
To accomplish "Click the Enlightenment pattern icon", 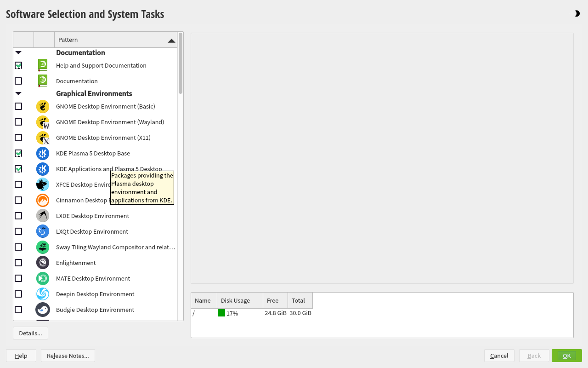I will point(43,263).
